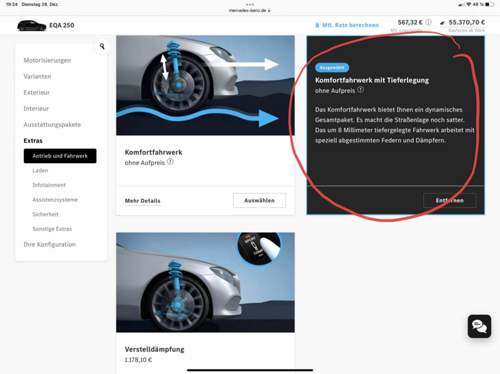Click the search magnifier icon in sidebar
The height and width of the screenshot is (374, 500).
pos(102,46)
